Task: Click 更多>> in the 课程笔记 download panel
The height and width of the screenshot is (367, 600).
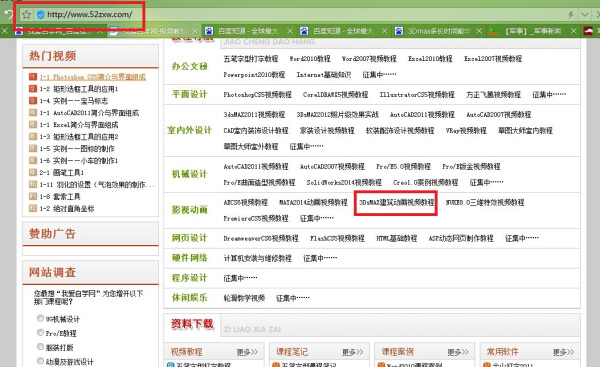Action: [352, 352]
